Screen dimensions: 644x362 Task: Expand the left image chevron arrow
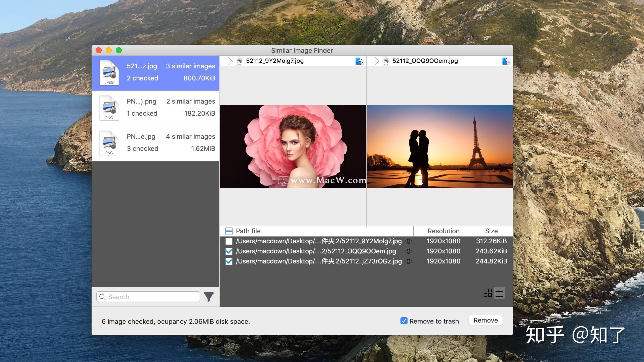click(x=230, y=61)
